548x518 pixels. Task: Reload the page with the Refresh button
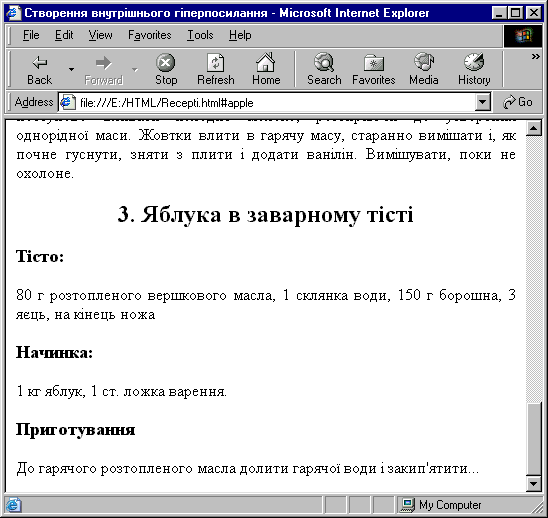pos(216,70)
